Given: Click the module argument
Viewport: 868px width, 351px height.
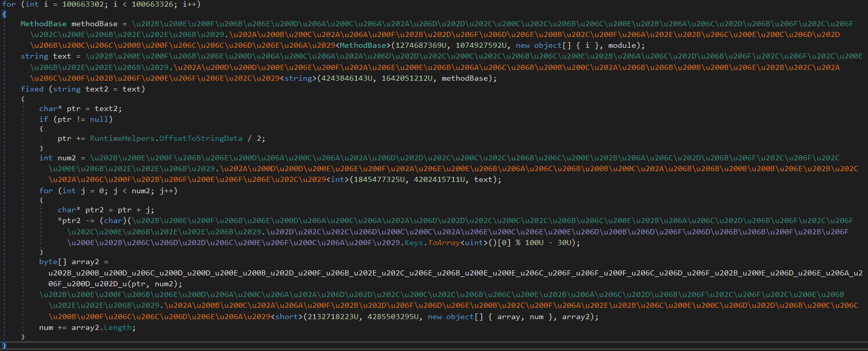Looking at the screenshot, I should coord(622,45).
